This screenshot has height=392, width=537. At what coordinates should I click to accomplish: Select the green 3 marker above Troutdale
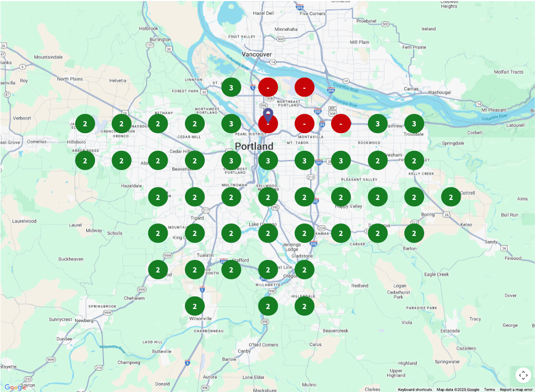point(414,124)
